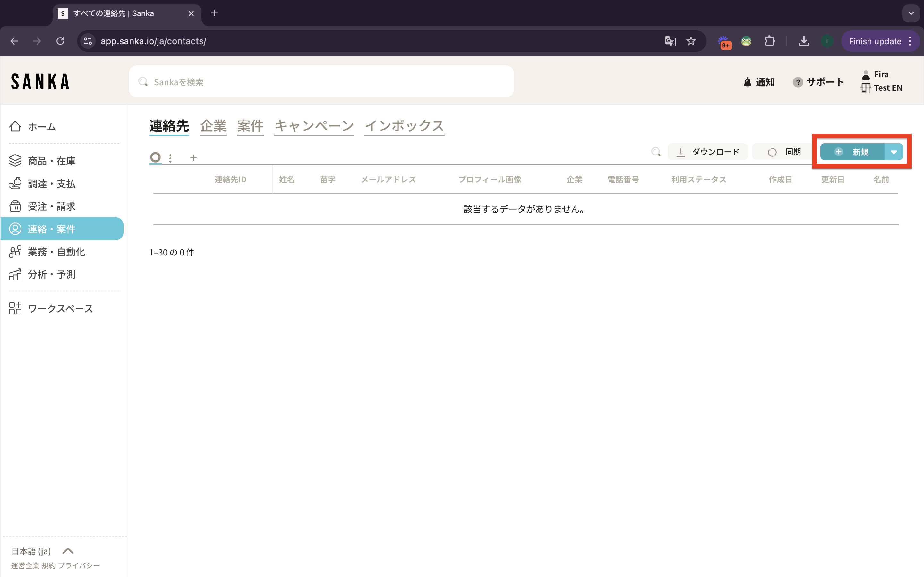Click the ダウンロード button
Image resolution: width=924 pixels, height=577 pixels.
pos(707,152)
